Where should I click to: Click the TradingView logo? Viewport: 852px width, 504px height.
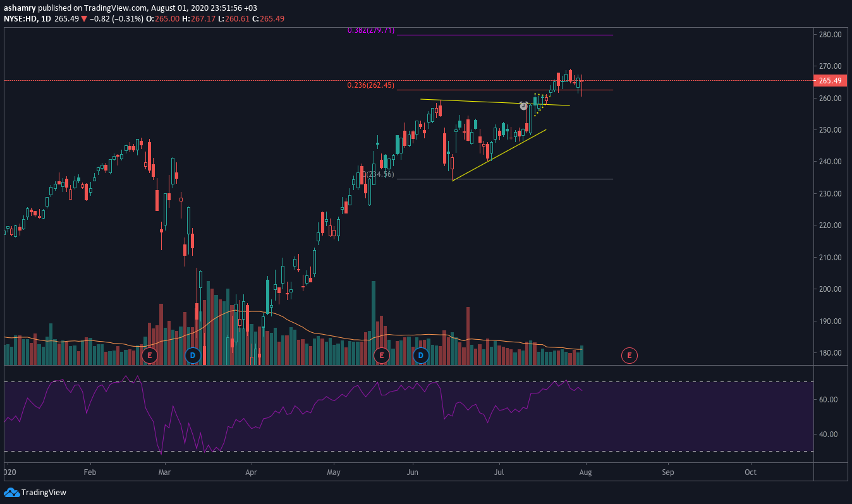35,492
